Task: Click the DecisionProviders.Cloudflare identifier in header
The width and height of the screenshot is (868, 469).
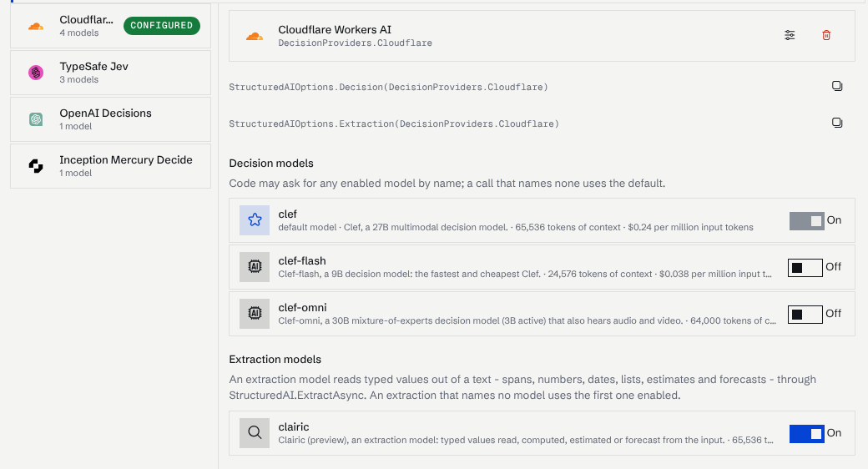Action: [x=355, y=43]
